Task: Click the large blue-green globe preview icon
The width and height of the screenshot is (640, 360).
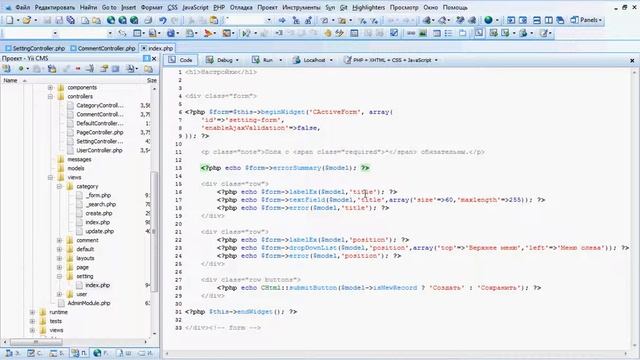Action: tap(488, 20)
